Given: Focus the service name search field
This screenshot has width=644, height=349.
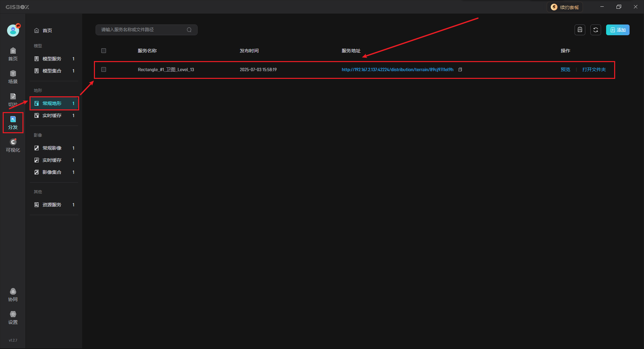Looking at the screenshot, I should click(x=147, y=30).
